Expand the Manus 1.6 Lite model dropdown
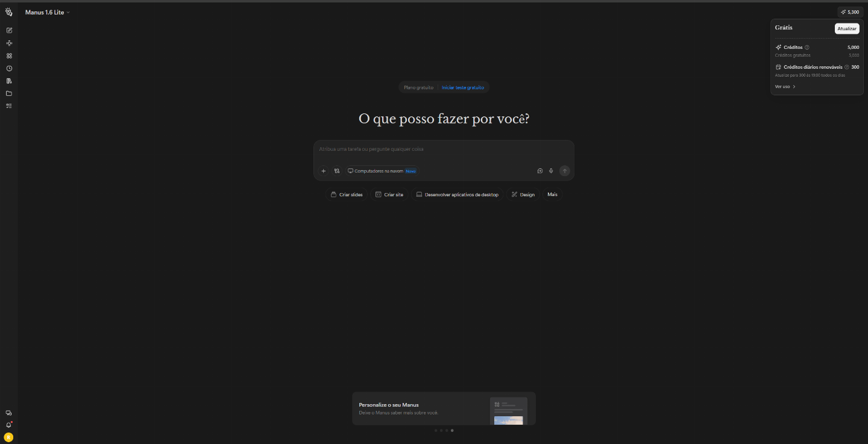Viewport: 868px width, 444px height. (x=48, y=12)
